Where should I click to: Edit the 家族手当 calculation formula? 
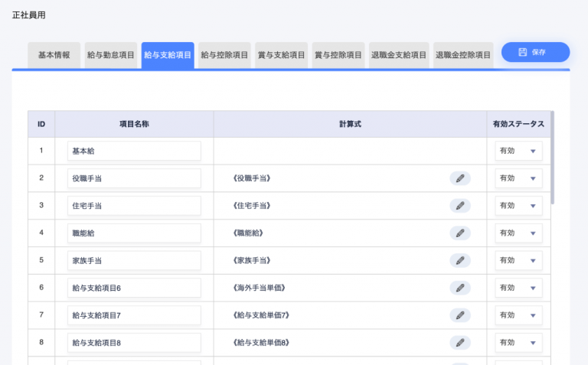click(460, 260)
